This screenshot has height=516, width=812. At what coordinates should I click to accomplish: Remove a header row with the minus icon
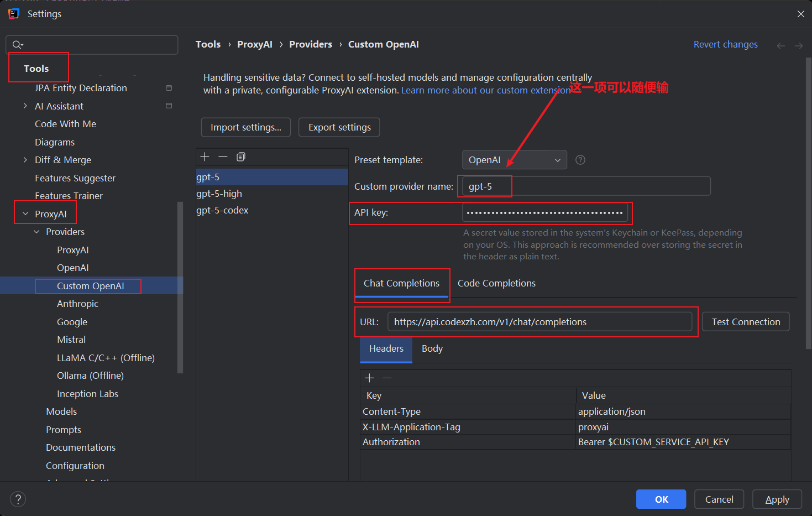pos(387,378)
